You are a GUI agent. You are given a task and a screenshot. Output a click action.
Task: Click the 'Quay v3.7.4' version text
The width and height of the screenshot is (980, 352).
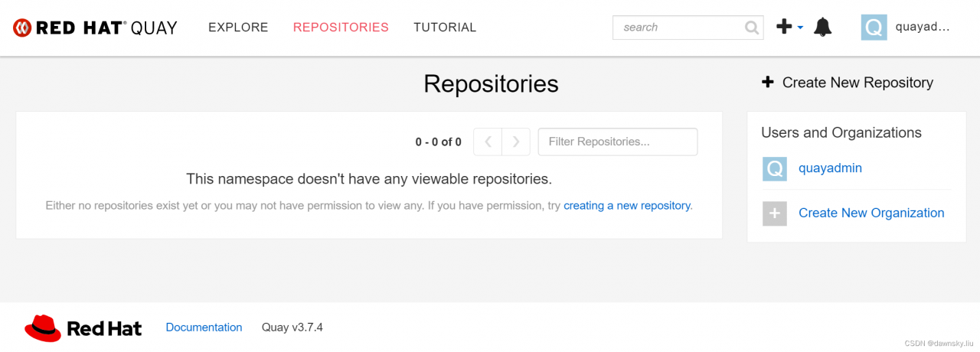coord(292,328)
